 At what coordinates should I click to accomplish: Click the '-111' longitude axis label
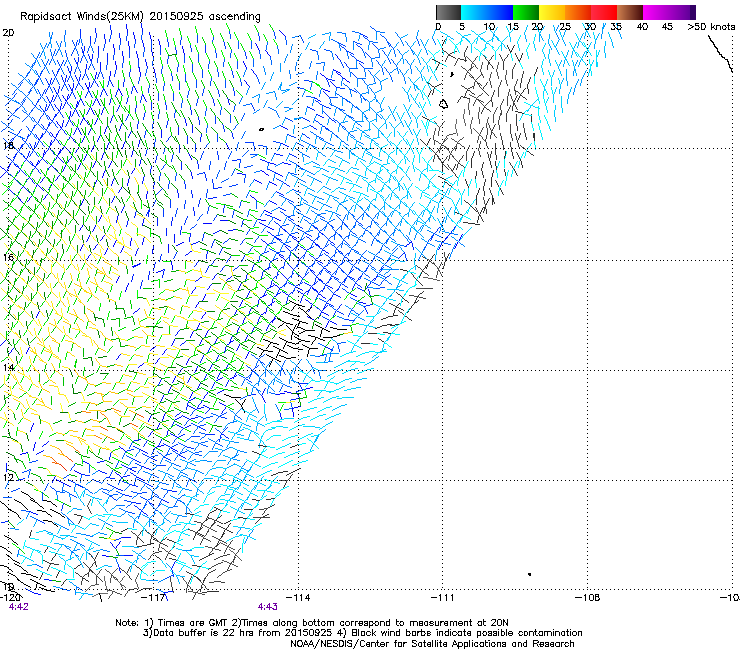coord(443,598)
